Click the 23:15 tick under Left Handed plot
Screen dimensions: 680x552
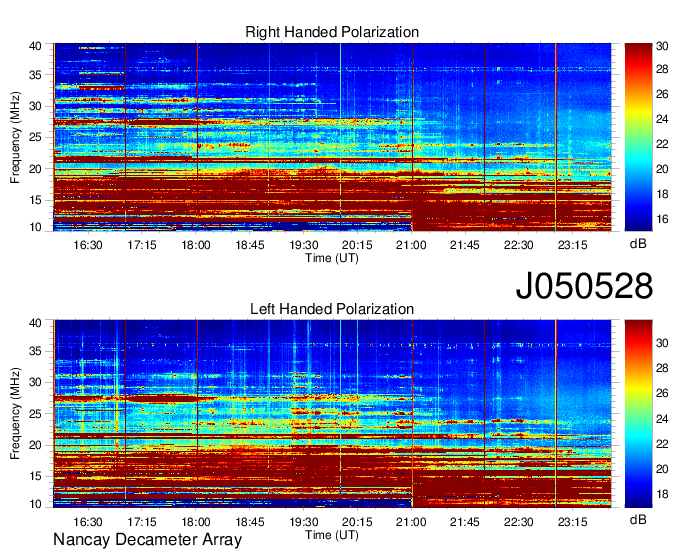572,522
